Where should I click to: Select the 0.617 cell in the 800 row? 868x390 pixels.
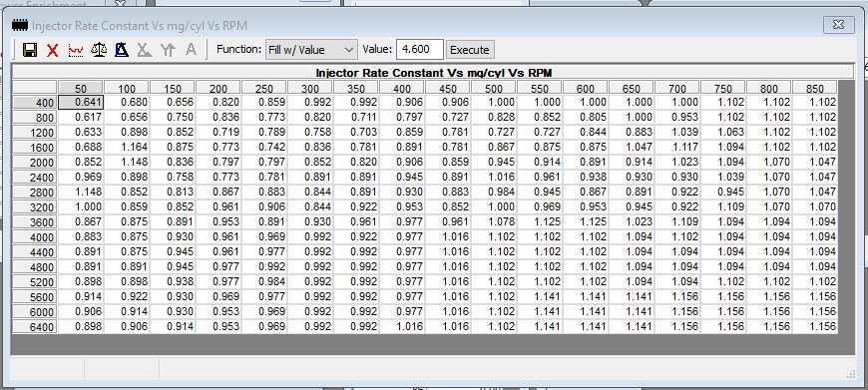pos(81,118)
